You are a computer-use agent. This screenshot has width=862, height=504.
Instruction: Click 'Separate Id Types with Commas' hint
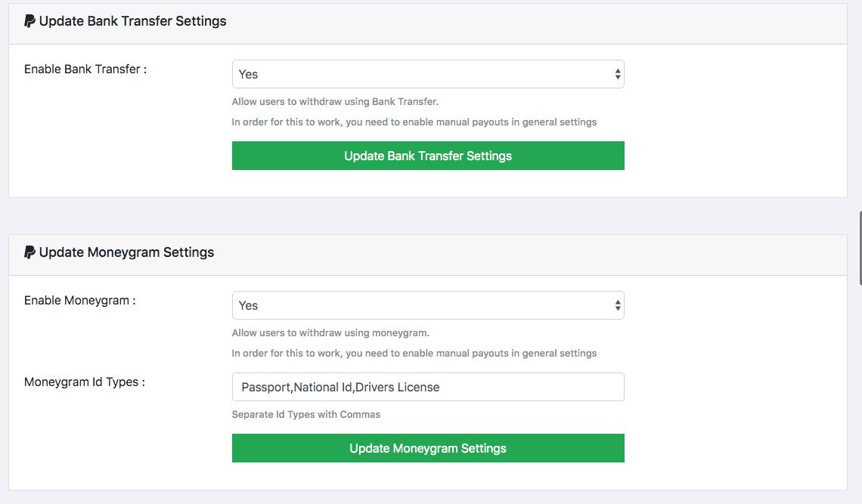tap(306, 414)
